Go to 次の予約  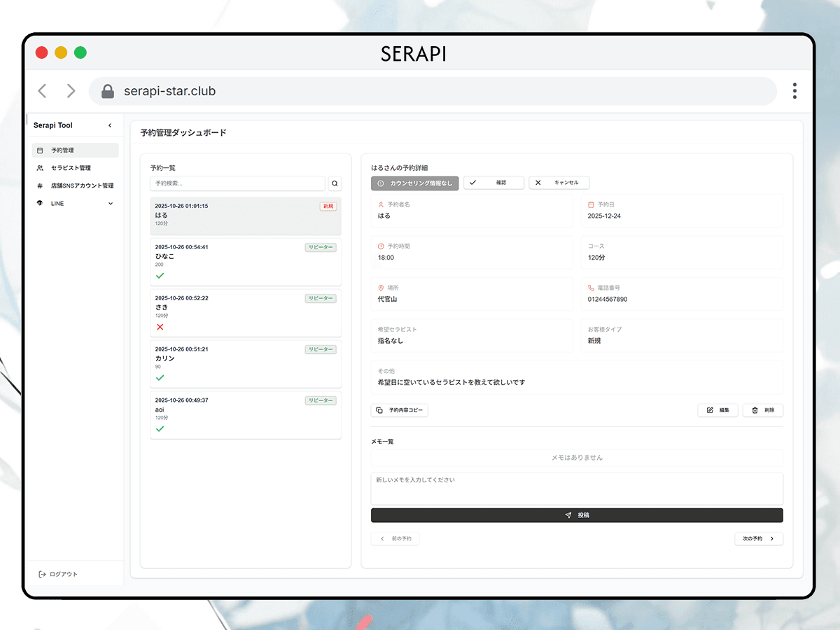759,539
